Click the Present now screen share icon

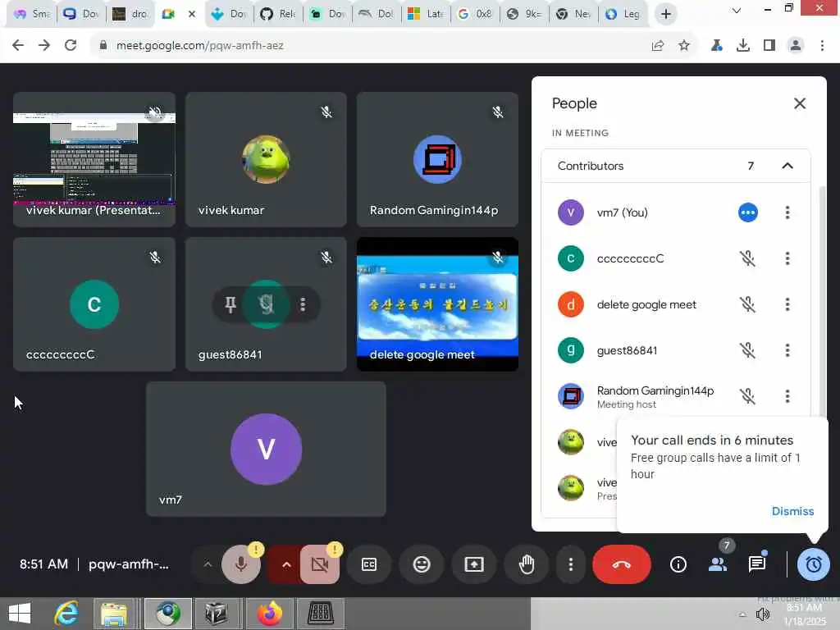click(474, 564)
